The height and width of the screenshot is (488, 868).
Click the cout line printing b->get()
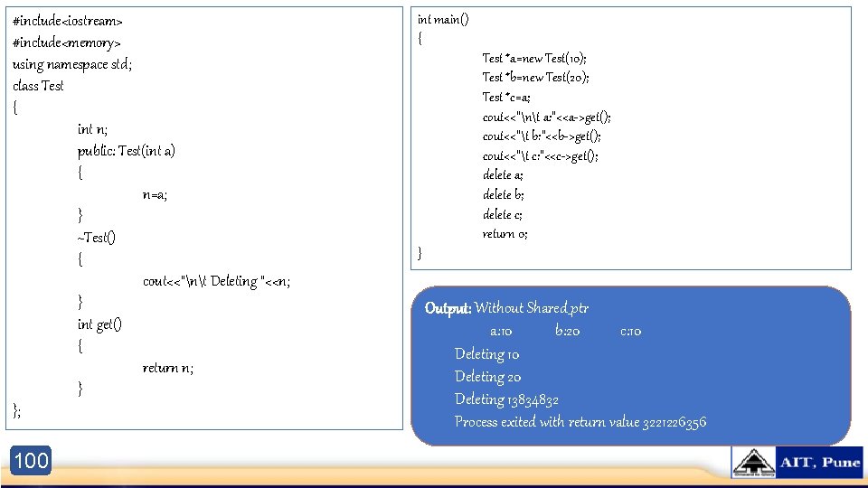(x=542, y=136)
